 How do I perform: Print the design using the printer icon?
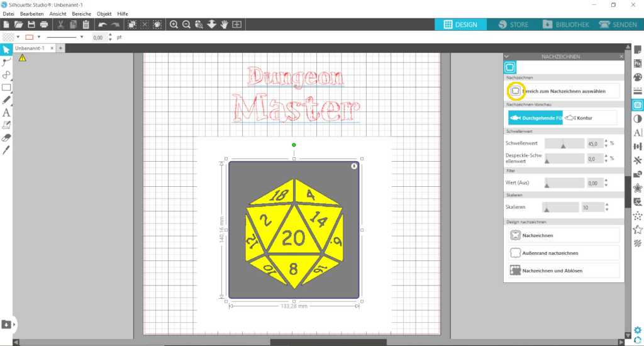pyautogui.click(x=44, y=25)
